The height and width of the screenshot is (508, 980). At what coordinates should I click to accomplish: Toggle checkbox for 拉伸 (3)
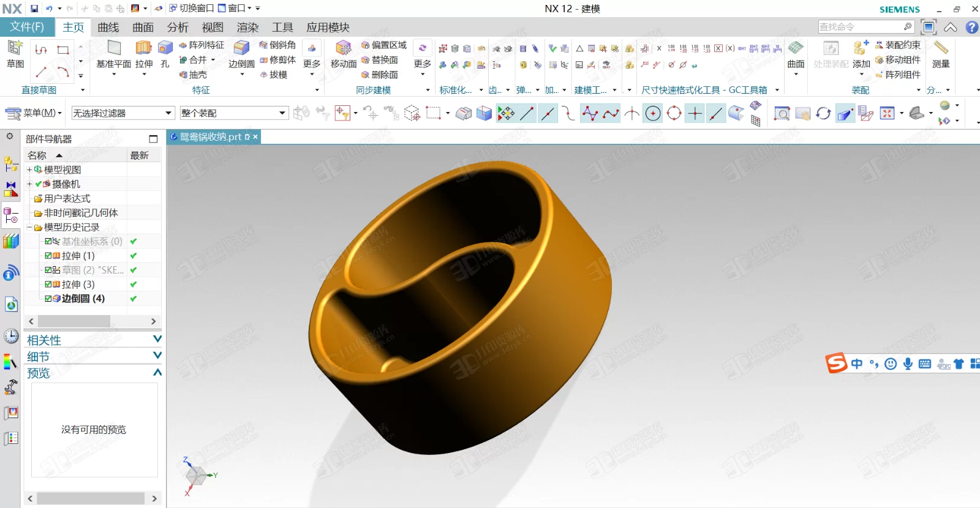click(x=48, y=285)
